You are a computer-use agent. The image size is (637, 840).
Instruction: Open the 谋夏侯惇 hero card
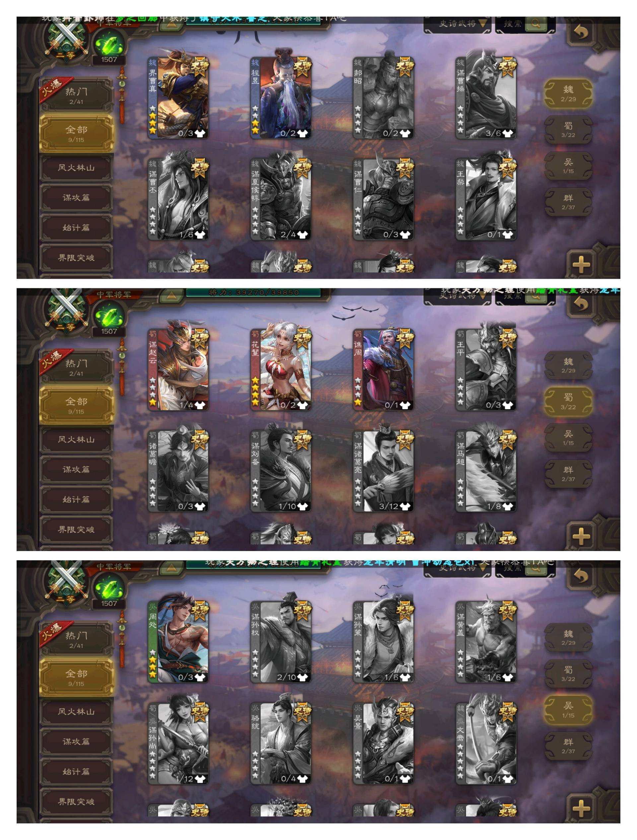click(x=281, y=199)
